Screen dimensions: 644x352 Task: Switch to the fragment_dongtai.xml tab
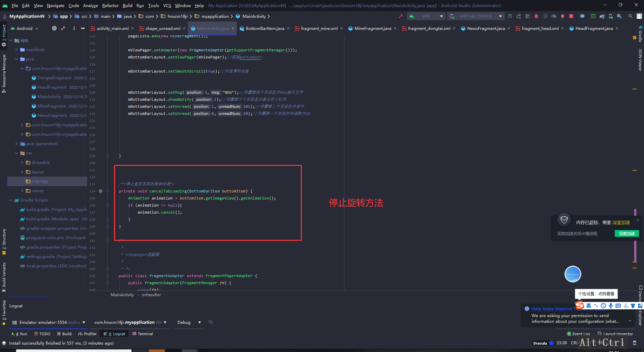pyautogui.click(x=429, y=28)
